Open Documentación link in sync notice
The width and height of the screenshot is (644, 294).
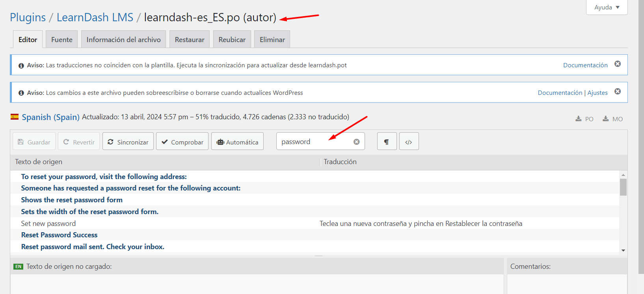[x=585, y=65]
